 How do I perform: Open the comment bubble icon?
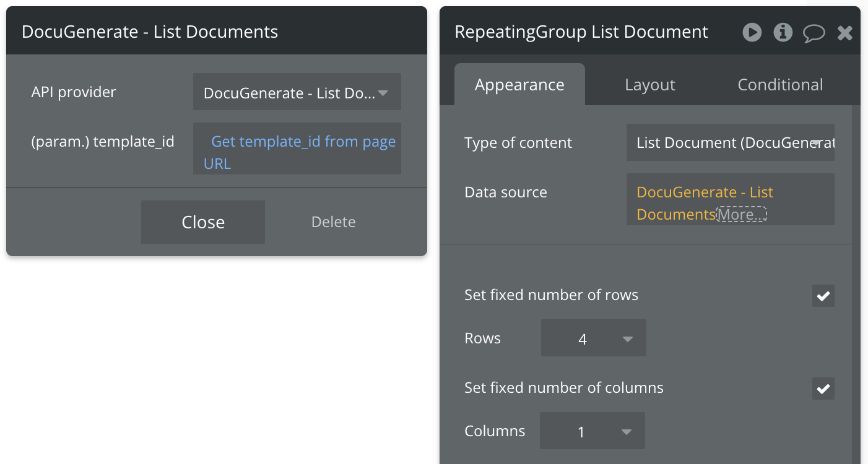[814, 33]
